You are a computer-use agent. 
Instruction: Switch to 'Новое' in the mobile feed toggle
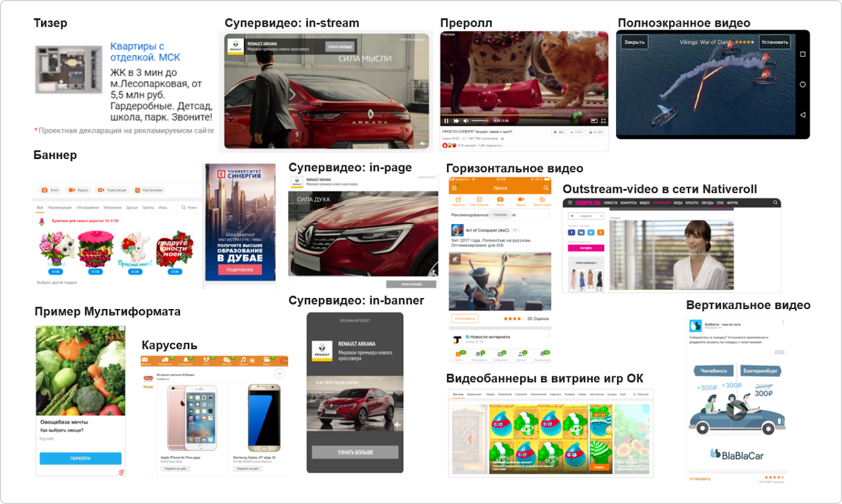(x=500, y=214)
